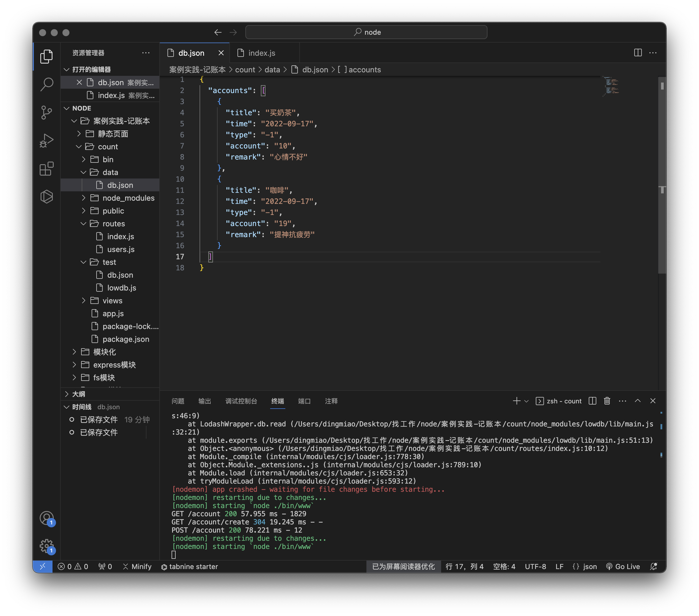Split the editor using the split icon

pyautogui.click(x=637, y=52)
